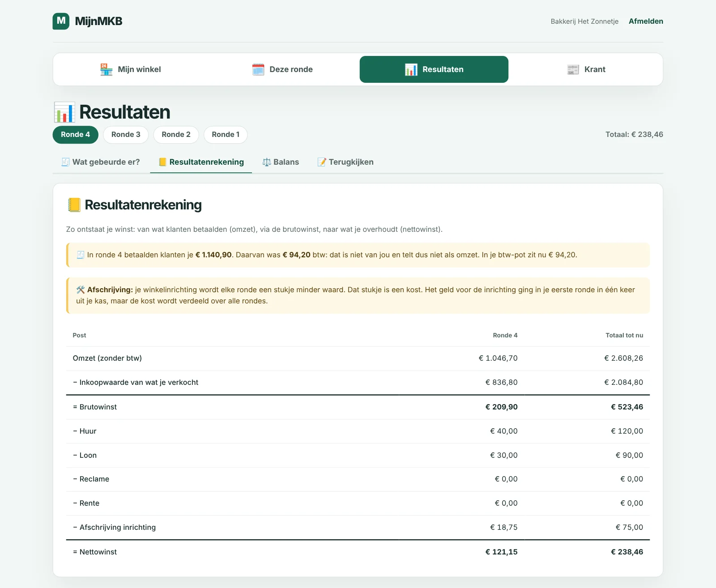Click the green MijnMKB logo icon
The image size is (716, 588).
click(61, 21)
